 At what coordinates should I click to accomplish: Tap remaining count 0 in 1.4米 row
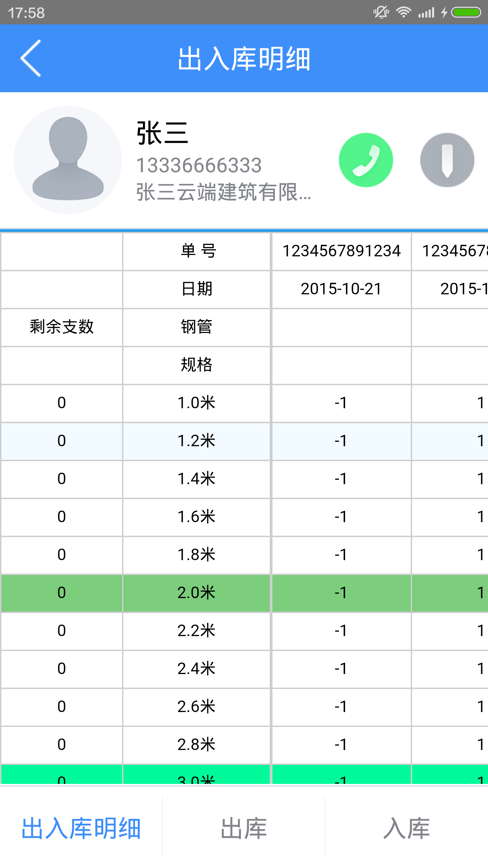coord(62,479)
